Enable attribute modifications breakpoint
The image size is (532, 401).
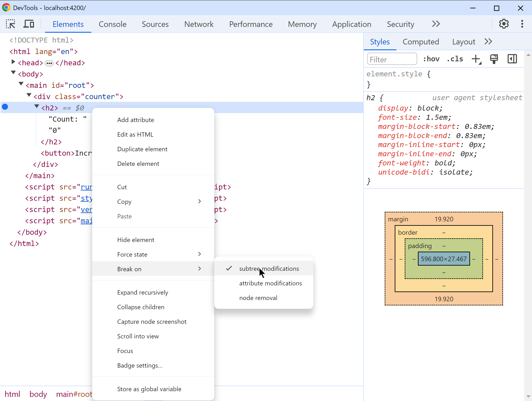pyautogui.click(x=263, y=283)
